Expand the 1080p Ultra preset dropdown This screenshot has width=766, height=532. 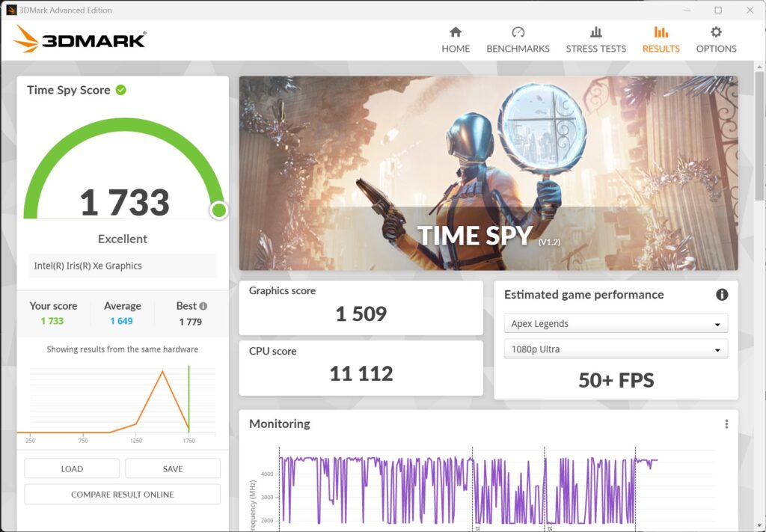point(616,349)
